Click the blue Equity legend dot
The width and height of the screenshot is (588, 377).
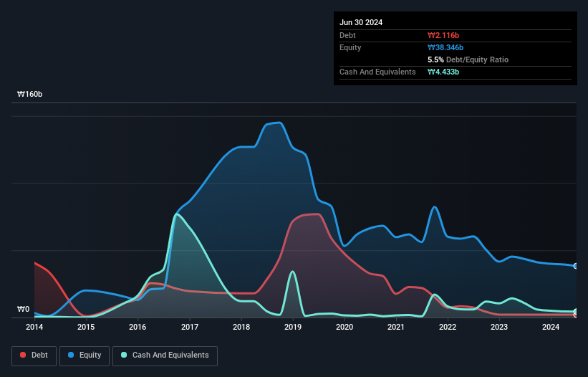(x=71, y=355)
